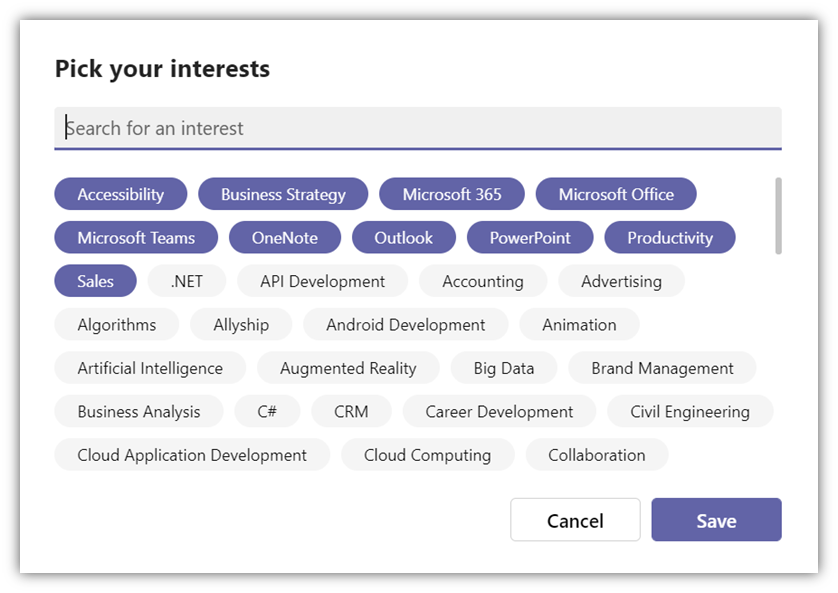Deselect the Sales interest chip
Image resolution: width=838 pixels, height=593 pixels.
tap(96, 281)
